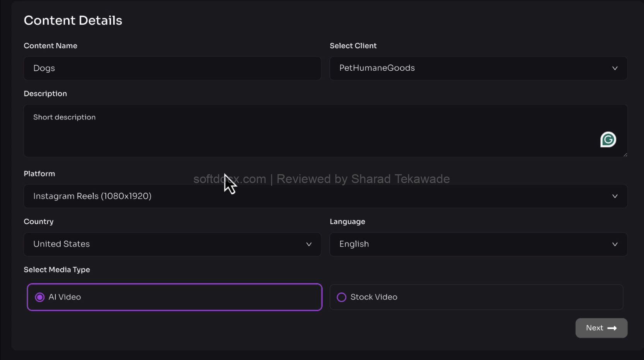Click the Language field's chevron arrow

[615, 244]
